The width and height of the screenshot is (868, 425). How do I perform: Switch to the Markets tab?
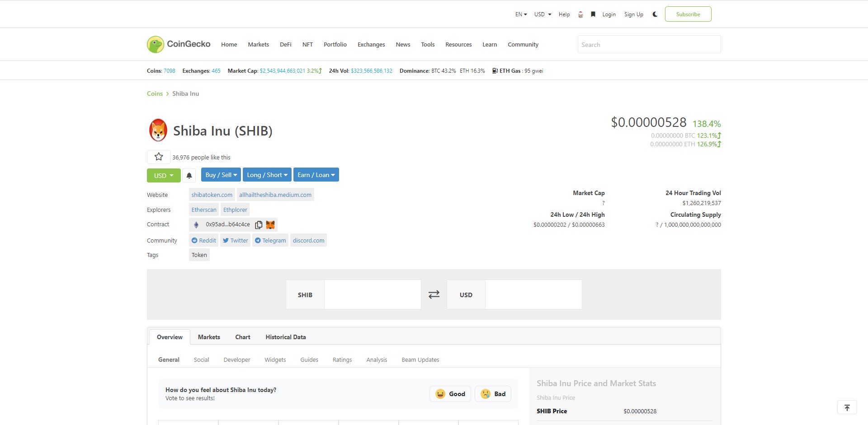click(x=209, y=337)
